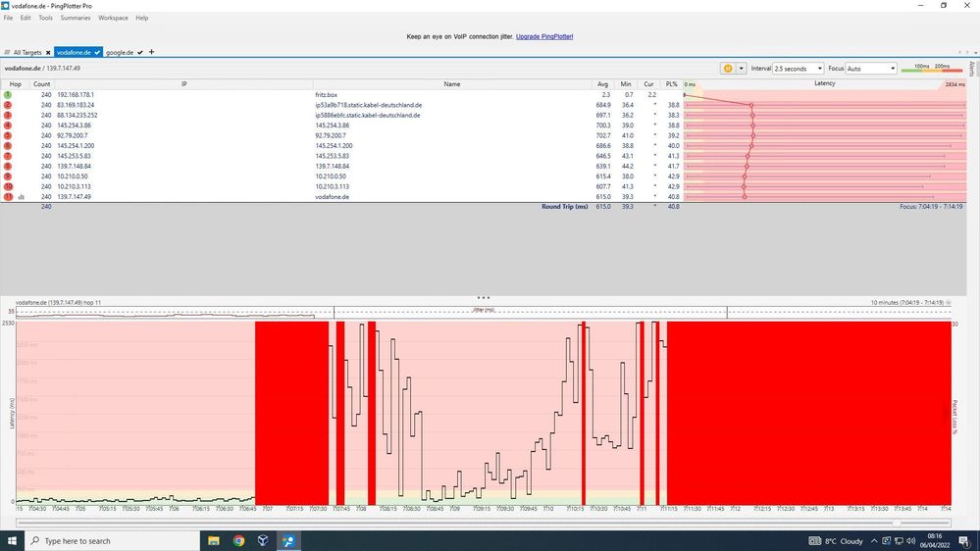Image resolution: width=980 pixels, height=551 pixels.
Task: Select the fritz.box hostname cell
Action: [x=327, y=95]
